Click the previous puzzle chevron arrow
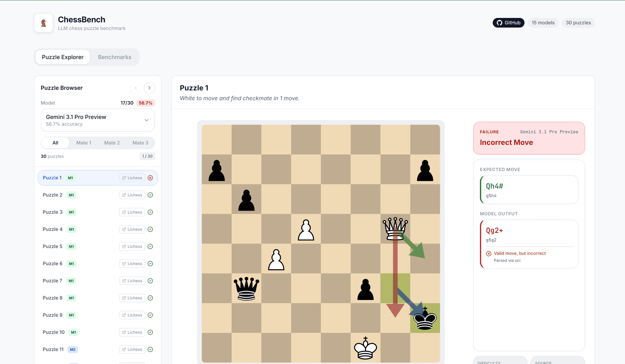The image size is (625, 364). pyautogui.click(x=136, y=88)
